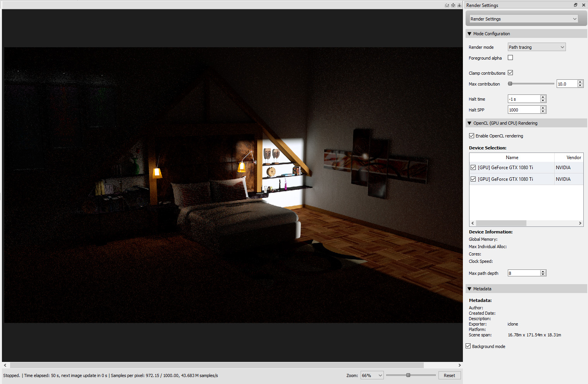Image resolution: width=588 pixels, height=384 pixels.
Task: Click the Max contribution slider
Action: (532, 84)
